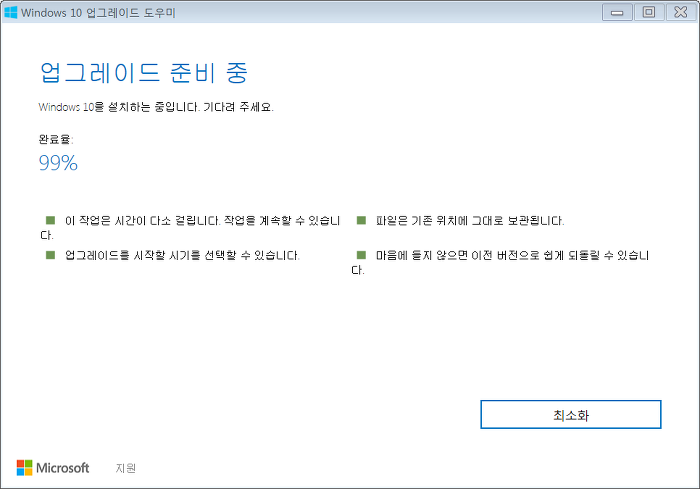700x489 pixels.
Task: Click the title bar text 'Windows 10 업그레이드 도우미'
Action: point(98,13)
